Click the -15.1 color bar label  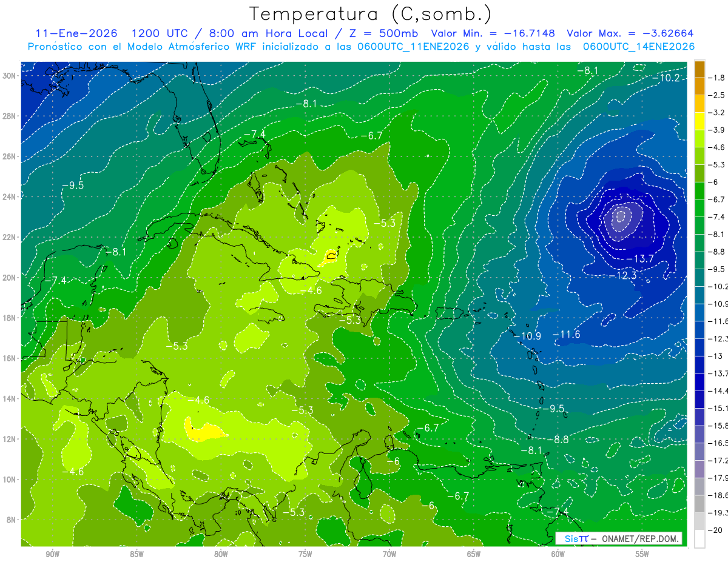[x=718, y=409]
